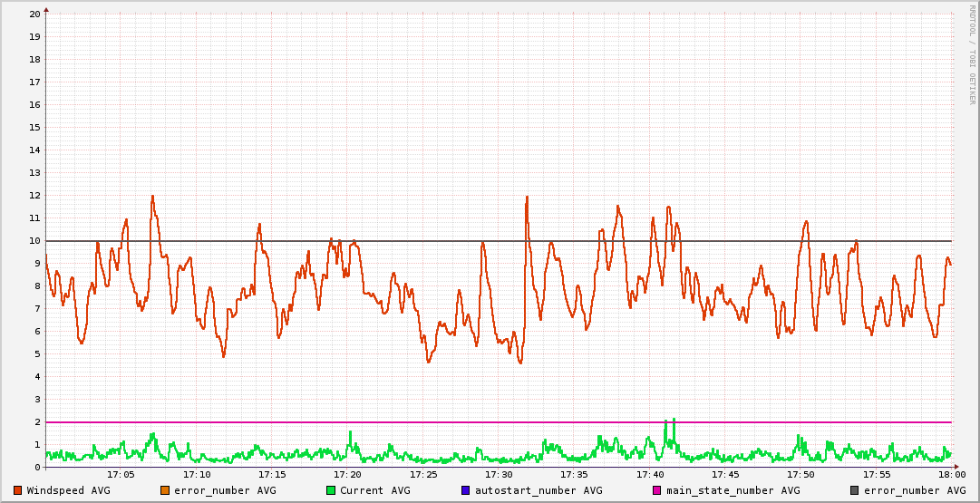
Task: Select the 17:30 time axis label
Action: pos(499,475)
